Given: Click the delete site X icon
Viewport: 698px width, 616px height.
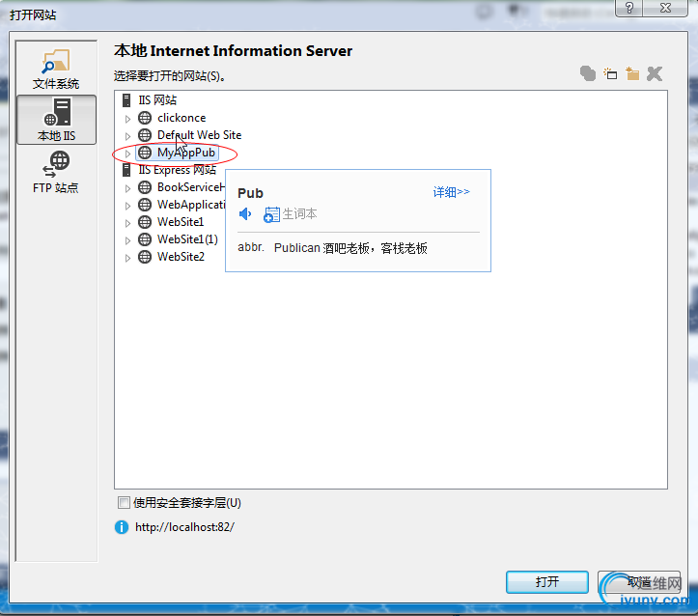Looking at the screenshot, I should 655,74.
